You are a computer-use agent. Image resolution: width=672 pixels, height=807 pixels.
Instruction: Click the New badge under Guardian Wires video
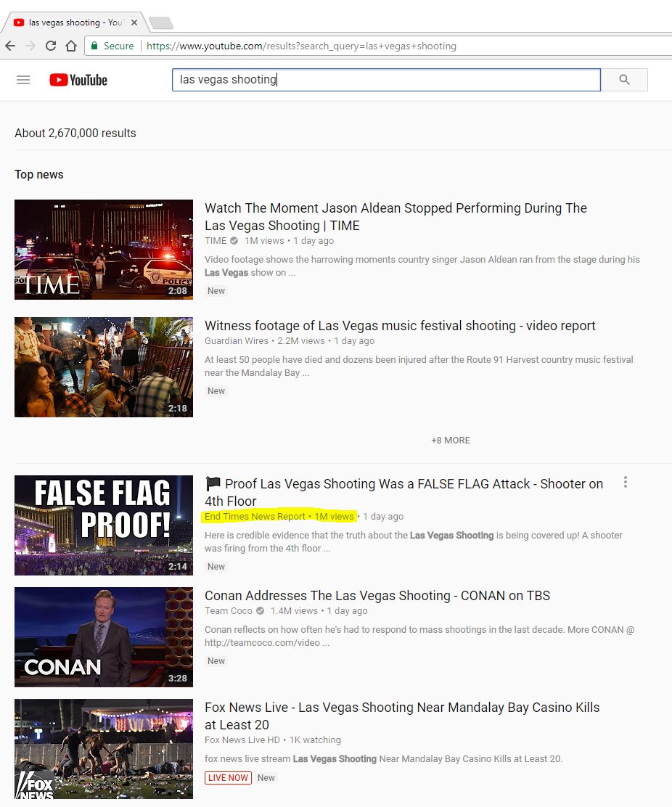pos(216,391)
